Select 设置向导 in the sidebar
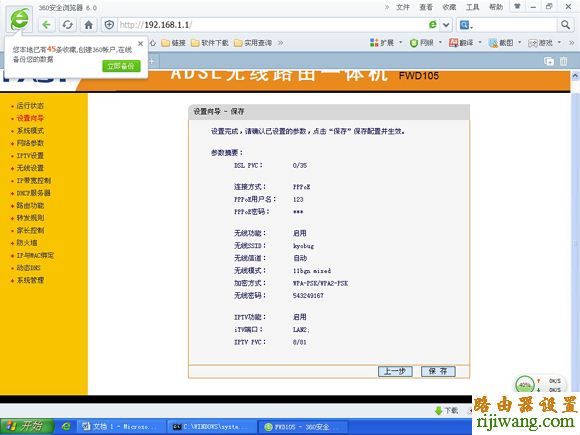Viewport: 580px width, 435px height. pos(30,118)
